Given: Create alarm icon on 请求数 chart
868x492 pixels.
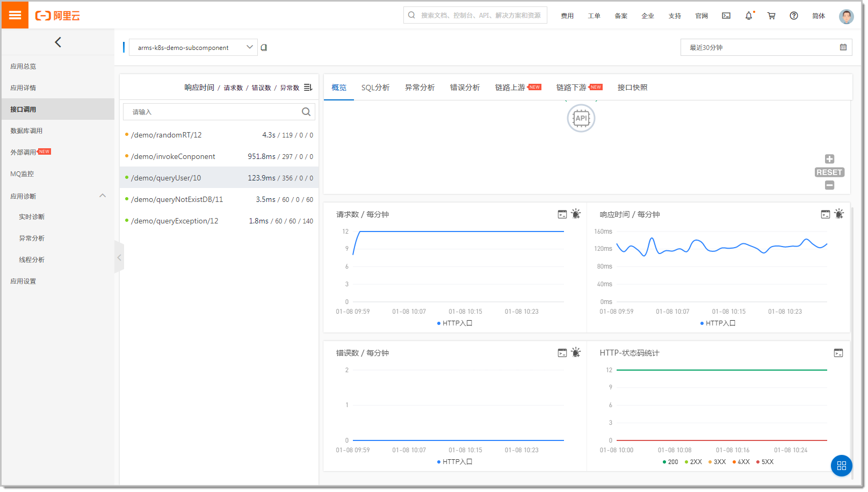Looking at the screenshot, I should pos(576,214).
